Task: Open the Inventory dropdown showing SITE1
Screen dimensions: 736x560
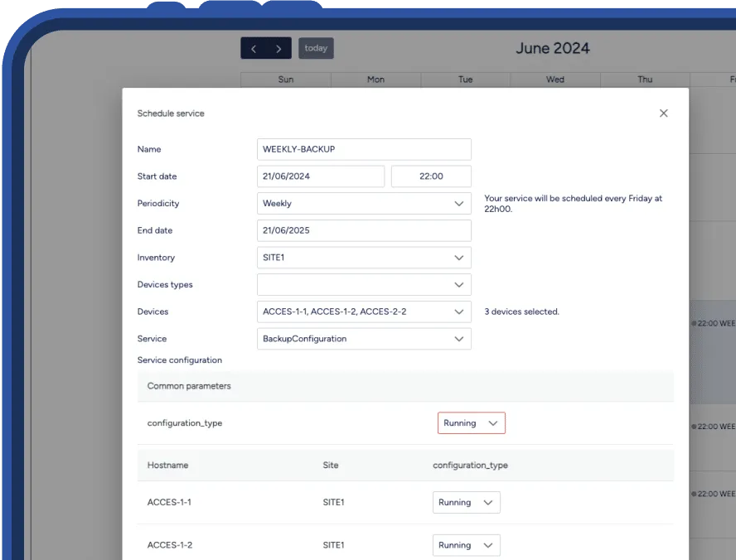Action: point(364,258)
